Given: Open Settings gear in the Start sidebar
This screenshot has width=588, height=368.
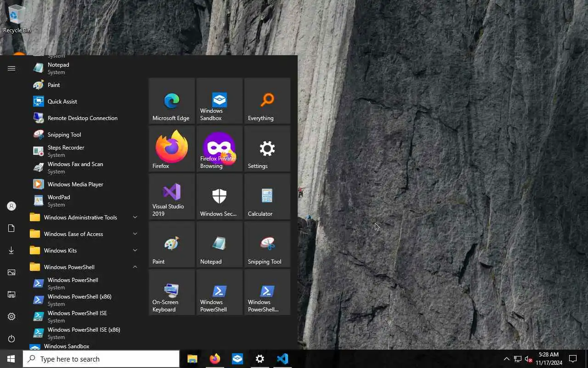Looking at the screenshot, I should [x=11, y=316].
